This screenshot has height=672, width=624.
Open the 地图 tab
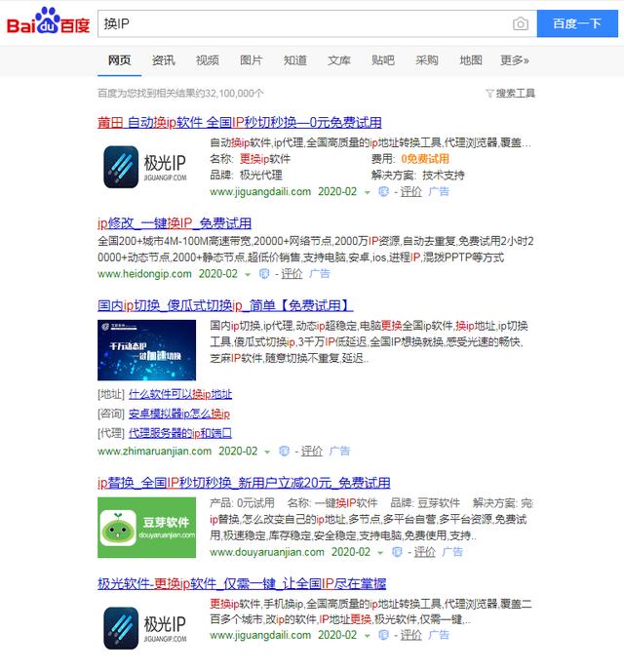coord(471,60)
